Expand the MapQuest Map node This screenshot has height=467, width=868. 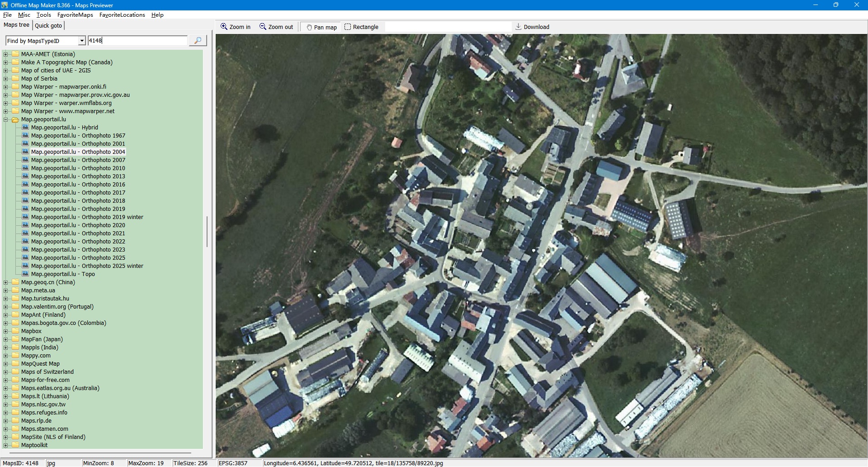6,364
